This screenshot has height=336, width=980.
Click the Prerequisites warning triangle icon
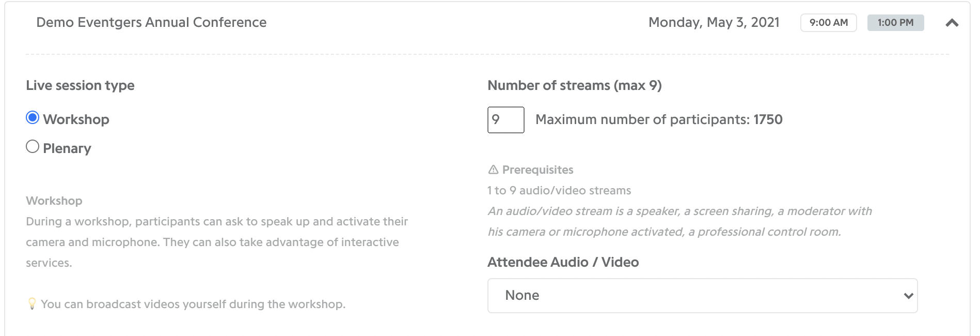coord(493,170)
